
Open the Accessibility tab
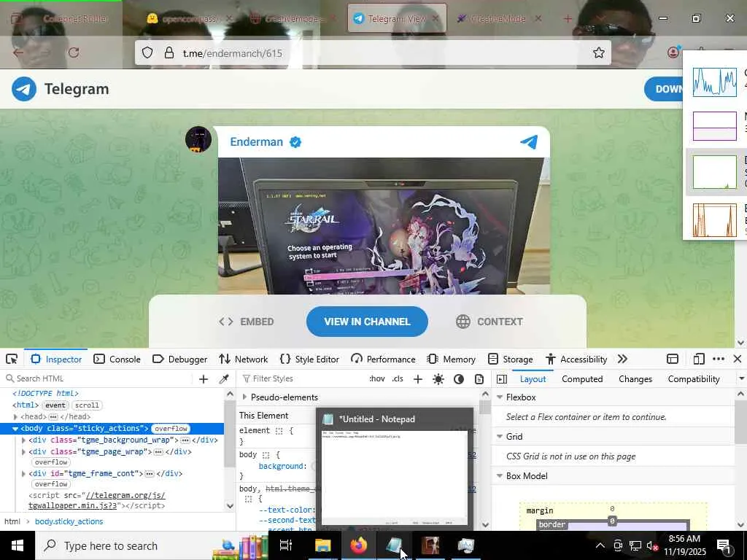pos(576,359)
